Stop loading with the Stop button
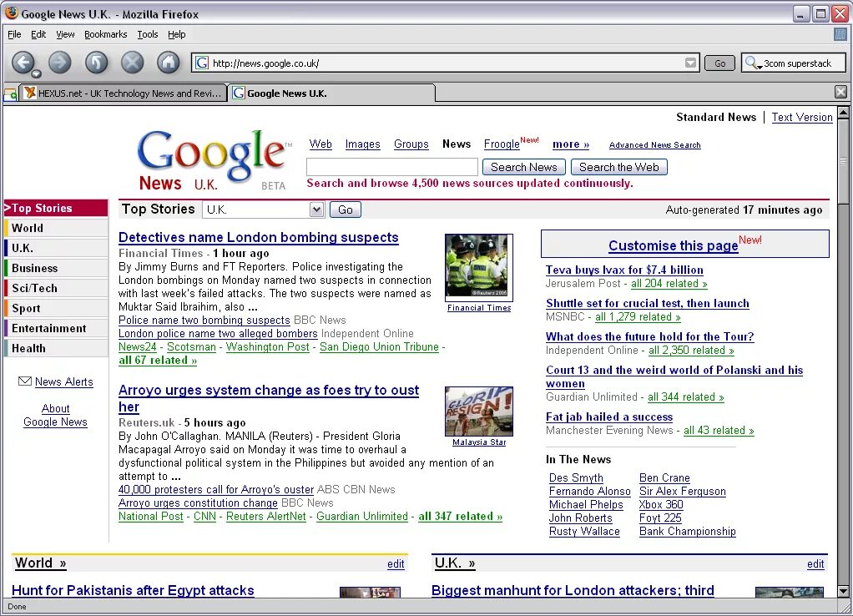 click(x=132, y=63)
